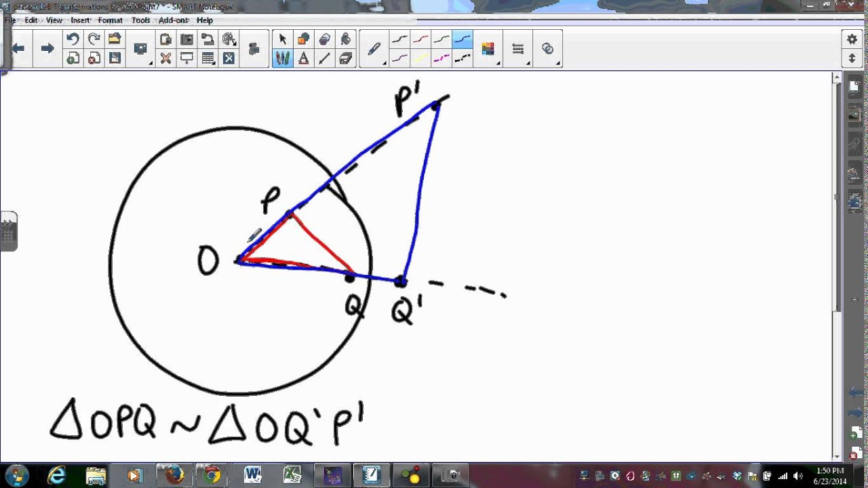Screen dimensions: 868x488
Task: Open the Help menu
Action: pos(205,20)
